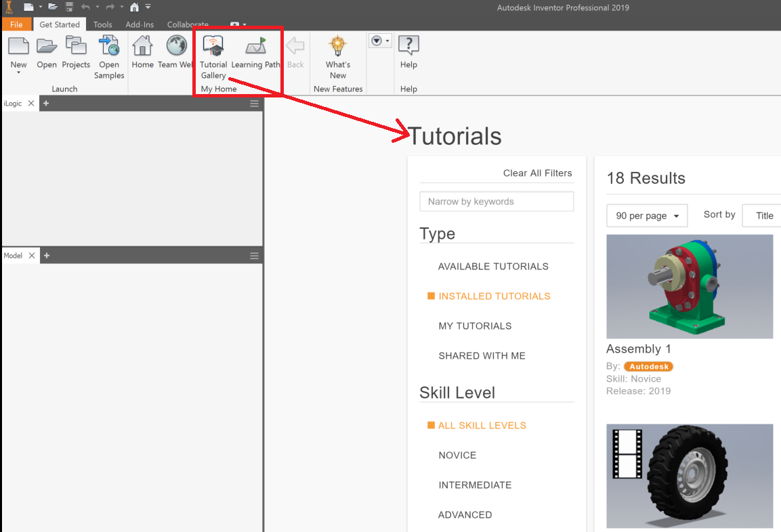Click the Open Samples ribbon icon
Viewport: 781px width, 532px height.
(x=109, y=46)
